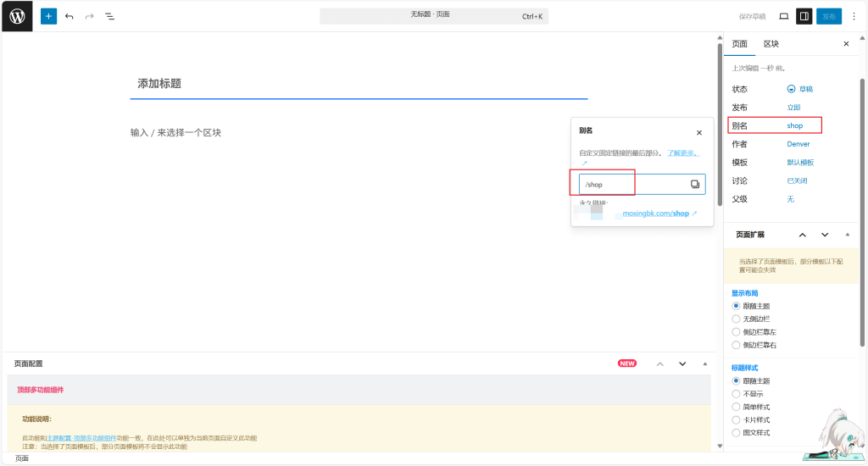The image size is (868, 466).
Task: Click the WordPress logo icon
Action: (17, 16)
